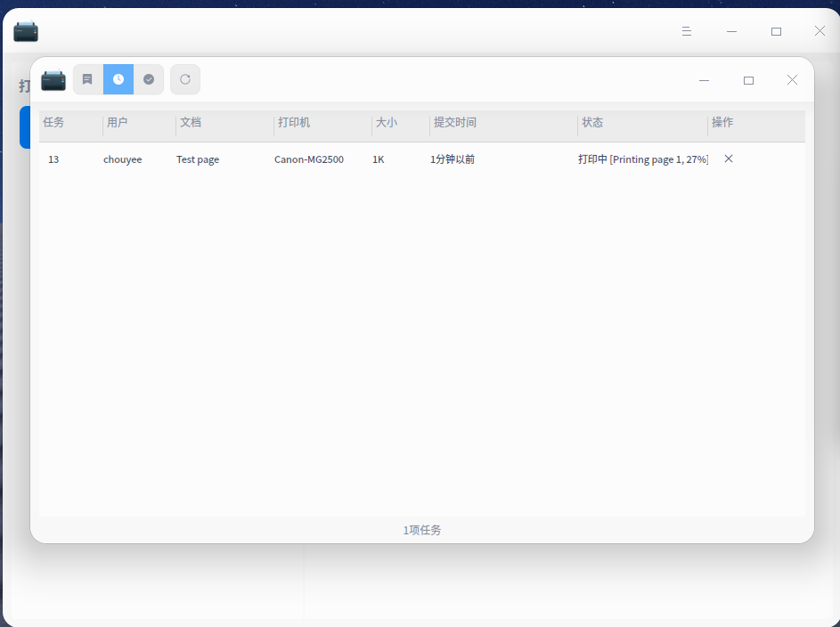
Task: Close the back printer window
Action: point(820,31)
